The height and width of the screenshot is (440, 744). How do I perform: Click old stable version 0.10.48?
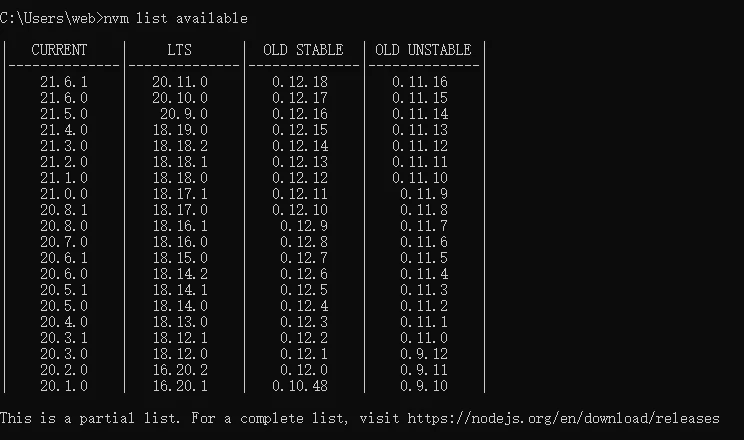300,386
